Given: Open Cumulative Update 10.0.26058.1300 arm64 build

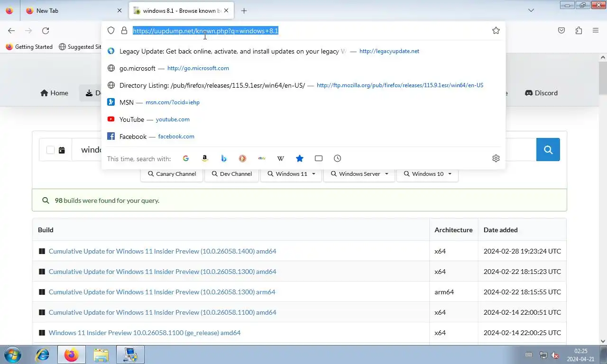Looking at the screenshot, I should click(x=162, y=292).
